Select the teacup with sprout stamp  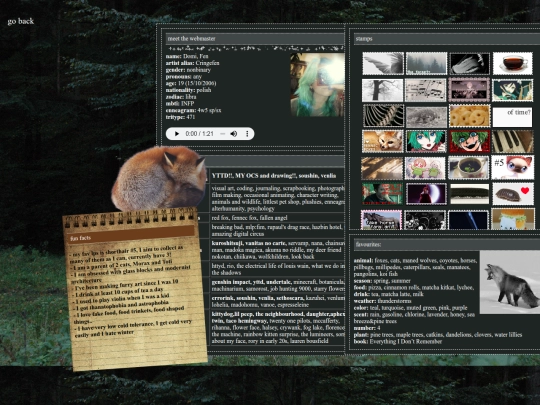[x=469, y=167]
